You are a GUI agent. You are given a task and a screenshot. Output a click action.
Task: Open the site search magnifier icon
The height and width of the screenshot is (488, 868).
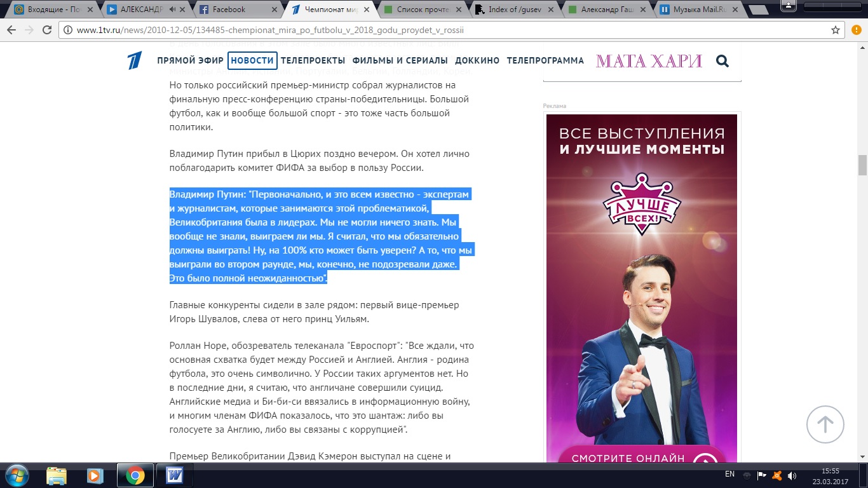tap(722, 61)
